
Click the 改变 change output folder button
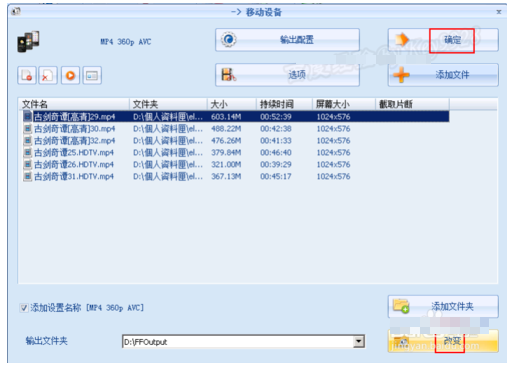tap(443, 341)
